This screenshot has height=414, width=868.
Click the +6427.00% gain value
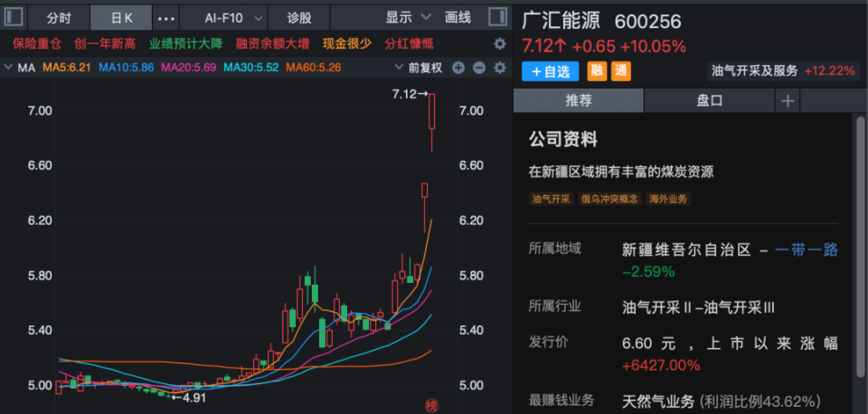tap(661, 365)
